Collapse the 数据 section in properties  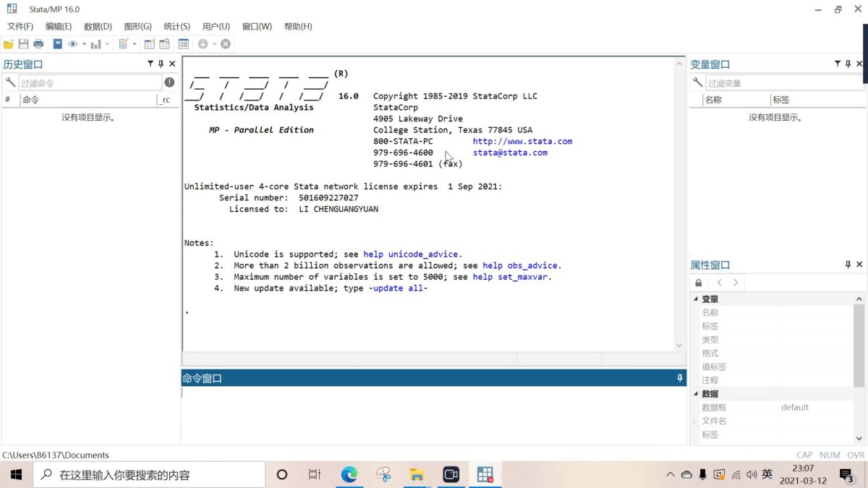[x=696, y=394]
